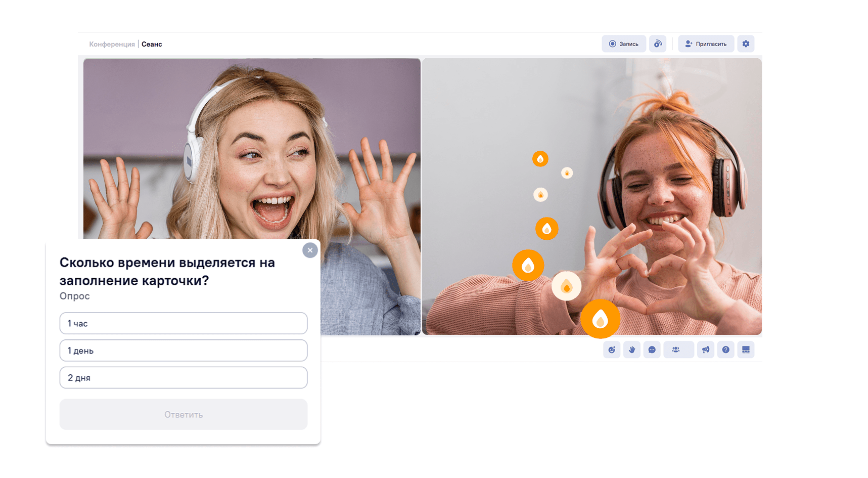Start recording with the Запись button

point(623,44)
